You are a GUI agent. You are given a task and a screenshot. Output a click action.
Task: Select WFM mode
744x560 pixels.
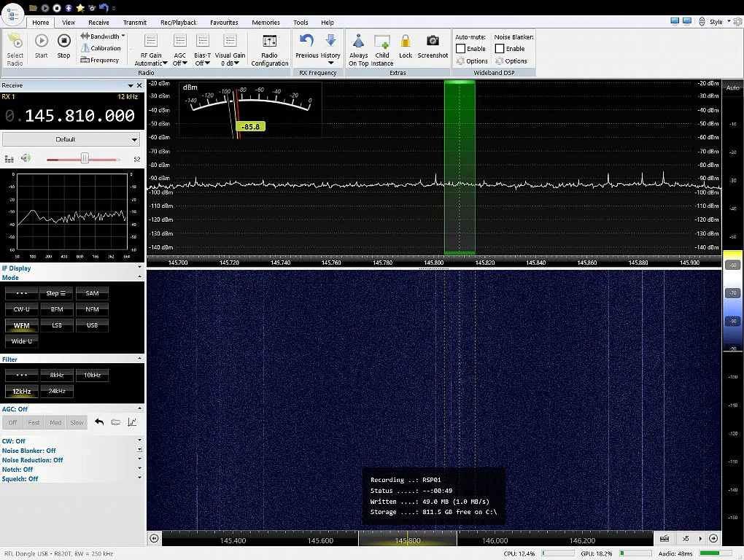(21, 325)
